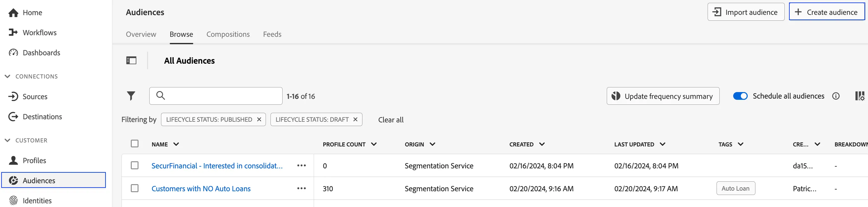The width and height of the screenshot is (868, 207).
Task: Click the Sources arrow icon
Action: tap(14, 97)
